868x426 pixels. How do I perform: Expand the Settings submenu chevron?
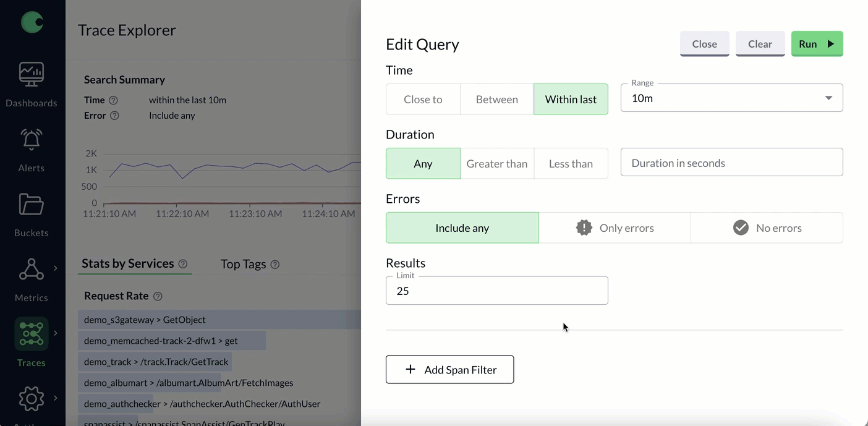pos(56,398)
